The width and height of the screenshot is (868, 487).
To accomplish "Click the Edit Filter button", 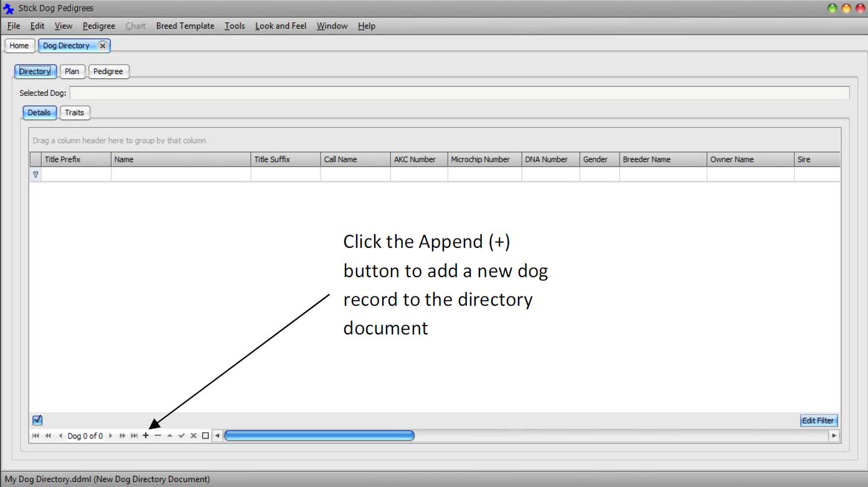I will [x=818, y=420].
